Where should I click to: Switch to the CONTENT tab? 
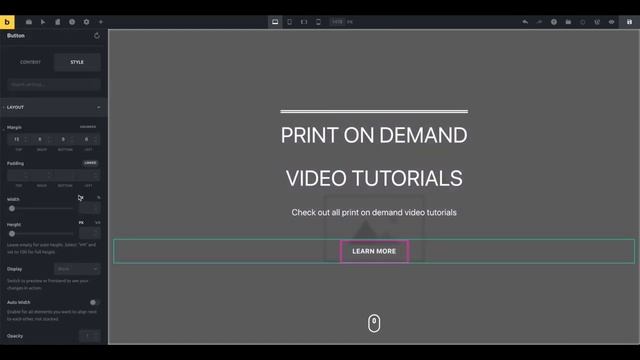(x=31, y=62)
